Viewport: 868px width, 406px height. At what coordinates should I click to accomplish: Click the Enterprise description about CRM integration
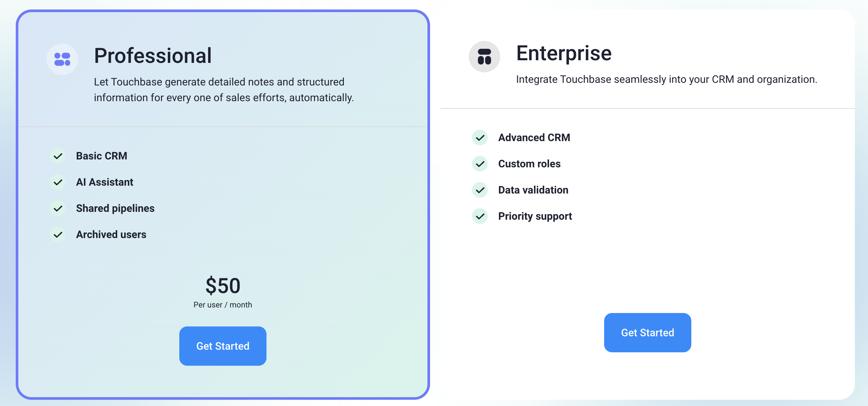(666, 80)
